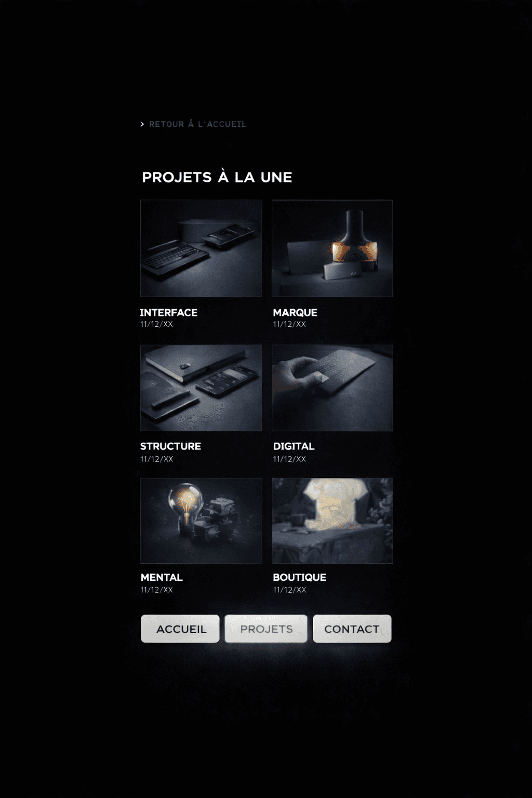Open the Interface project thumbnail
The height and width of the screenshot is (798, 532).
[201, 248]
